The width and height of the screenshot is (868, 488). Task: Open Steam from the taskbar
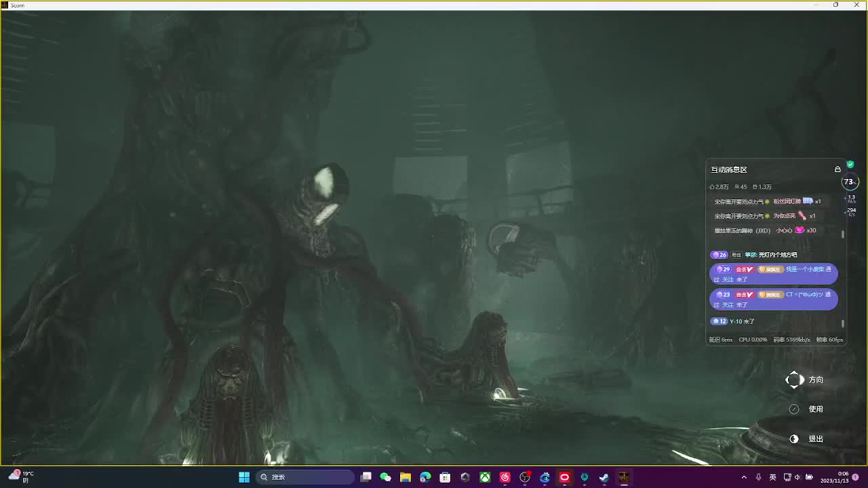(604, 477)
